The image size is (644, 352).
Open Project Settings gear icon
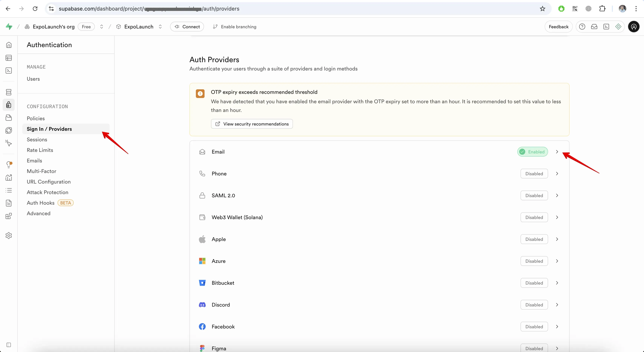9,236
